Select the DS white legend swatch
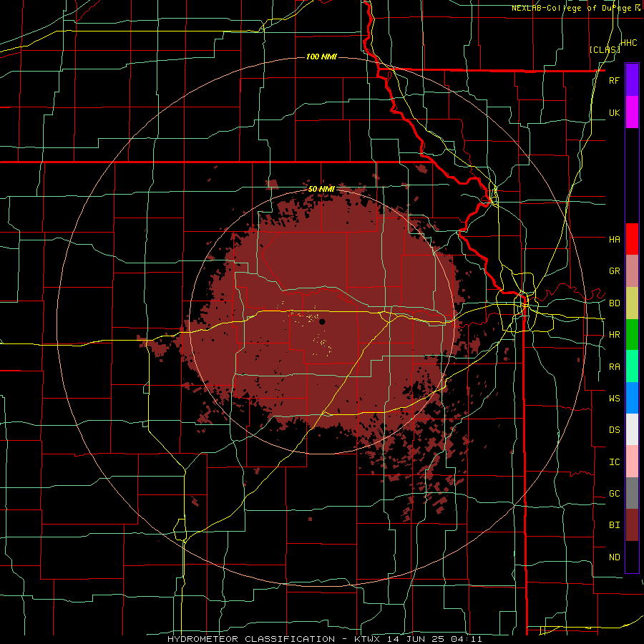Viewport: 644px width, 644px height. (632, 429)
